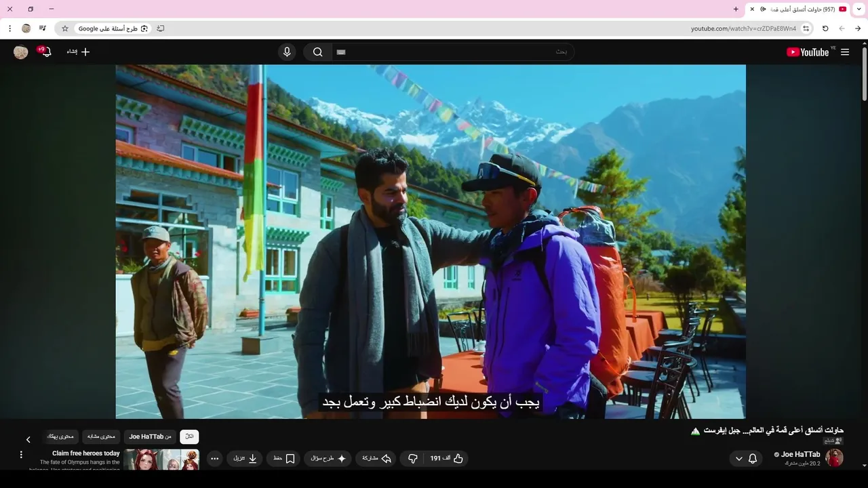868x488 pixels.
Task: Click the install/cast icon in address bar
Action: (161, 28)
